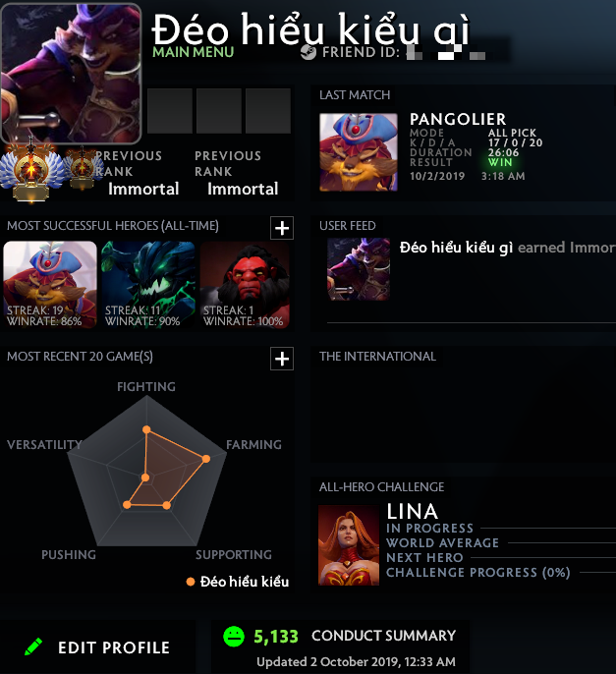Screen dimensions: 616x674
Task: Toggle the orange player legend dot
Action: (190, 582)
